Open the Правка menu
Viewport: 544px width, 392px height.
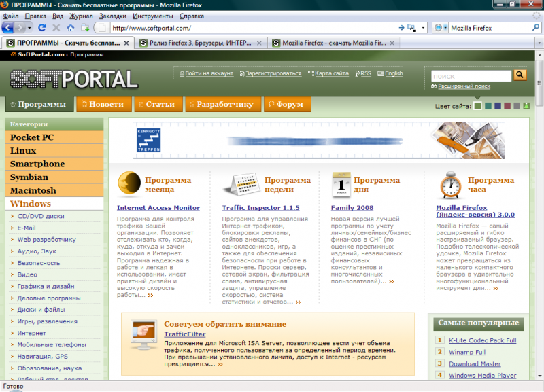pos(35,16)
